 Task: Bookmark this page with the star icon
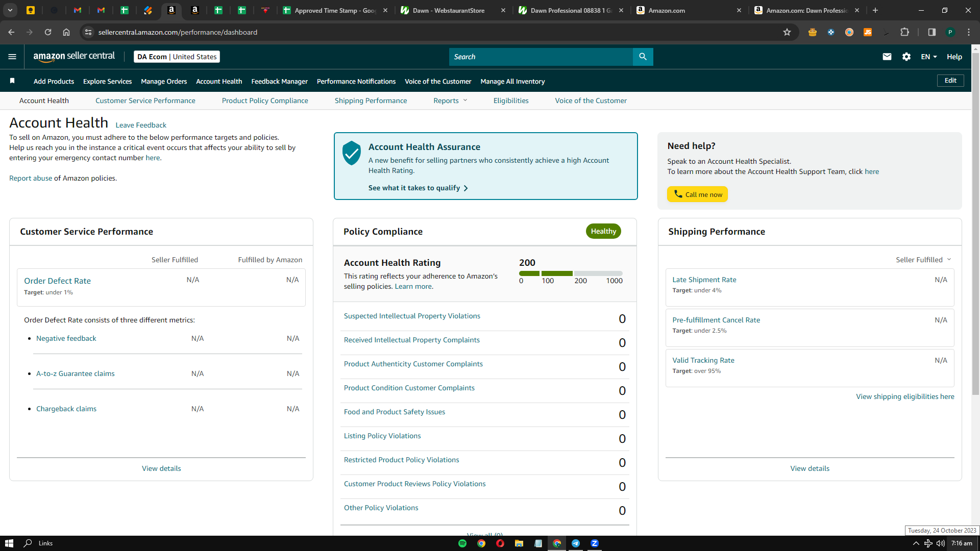coord(787,32)
